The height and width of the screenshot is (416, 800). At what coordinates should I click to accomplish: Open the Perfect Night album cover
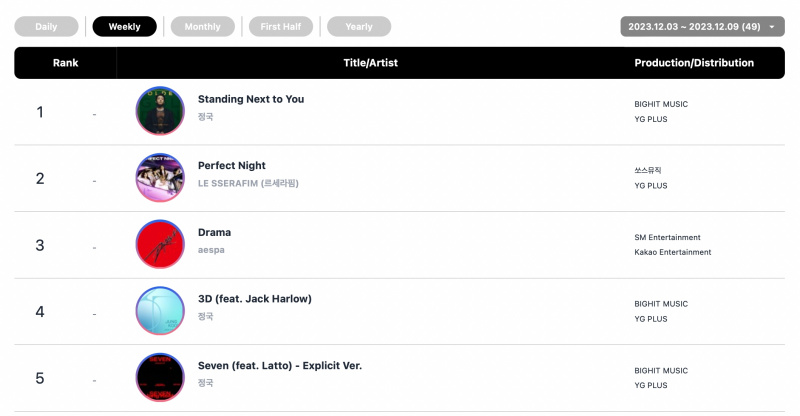160,178
